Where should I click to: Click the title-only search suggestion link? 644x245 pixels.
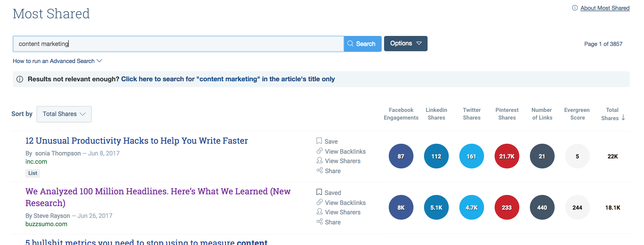click(228, 79)
